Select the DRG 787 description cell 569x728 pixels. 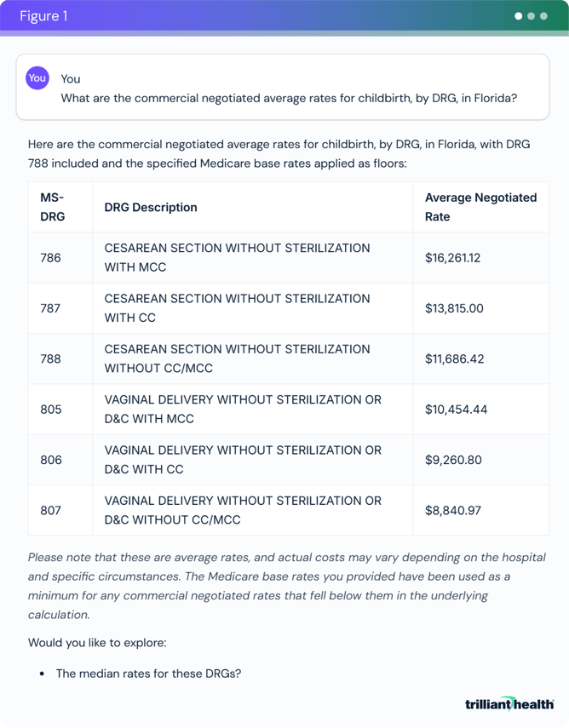(237, 307)
